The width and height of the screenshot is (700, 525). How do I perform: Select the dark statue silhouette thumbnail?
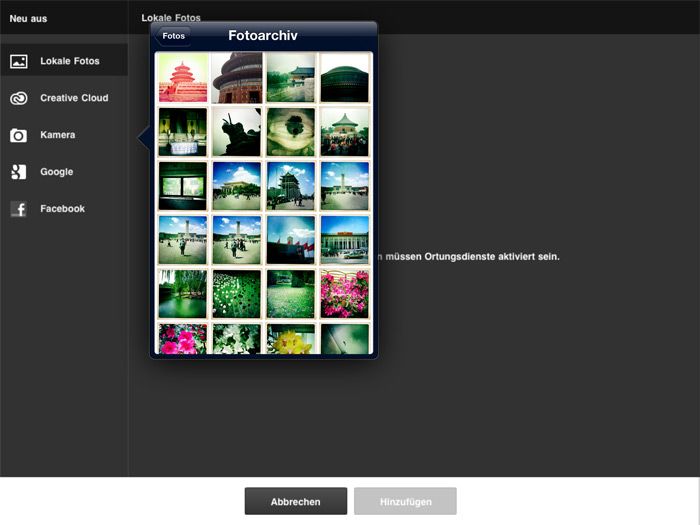tap(237, 132)
